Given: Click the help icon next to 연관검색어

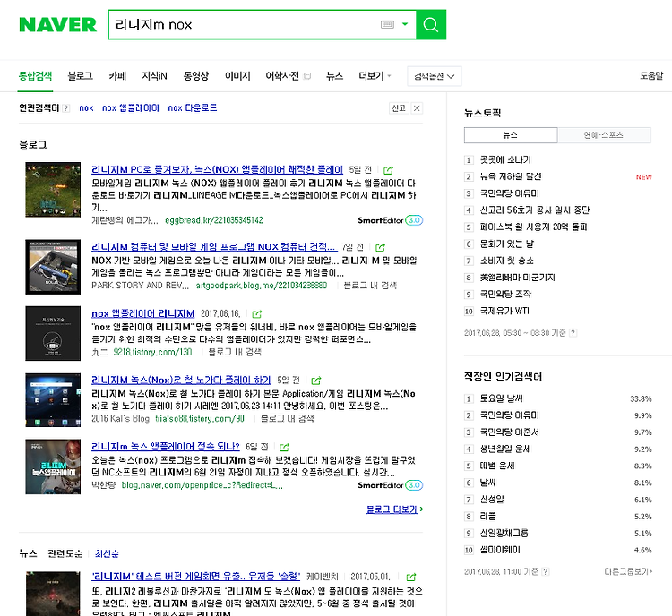Looking at the screenshot, I should click(x=66, y=108).
